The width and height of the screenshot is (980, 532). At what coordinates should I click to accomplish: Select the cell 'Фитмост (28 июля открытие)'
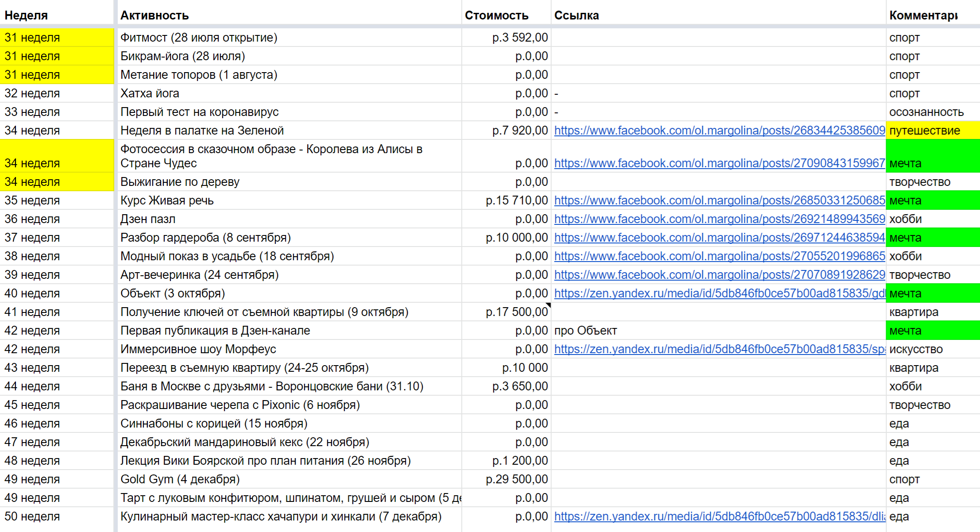point(289,38)
